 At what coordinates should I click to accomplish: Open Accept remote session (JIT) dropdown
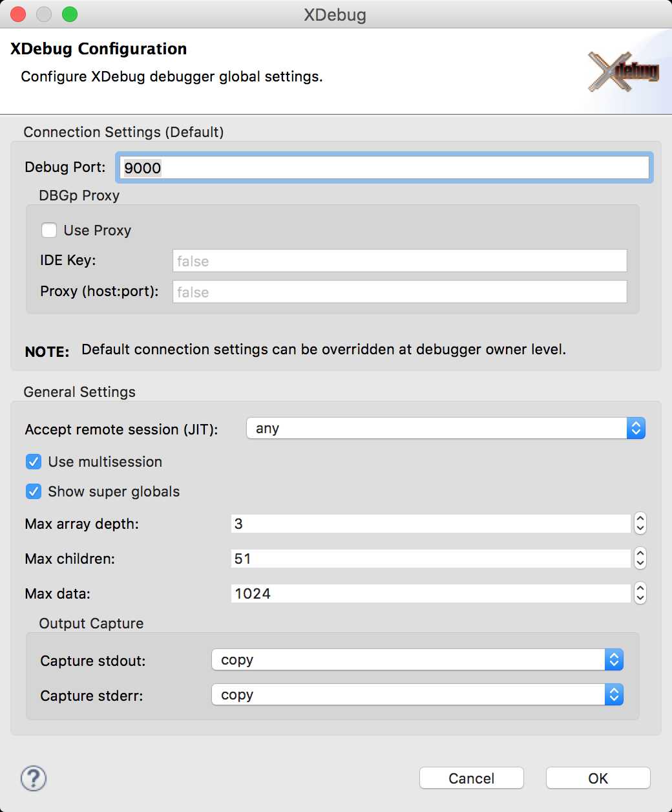coord(446,428)
